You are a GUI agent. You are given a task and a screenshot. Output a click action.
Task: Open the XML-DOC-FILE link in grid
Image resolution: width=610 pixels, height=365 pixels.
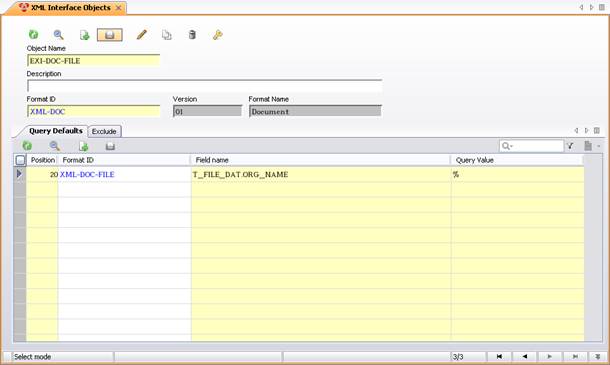(87, 174)
